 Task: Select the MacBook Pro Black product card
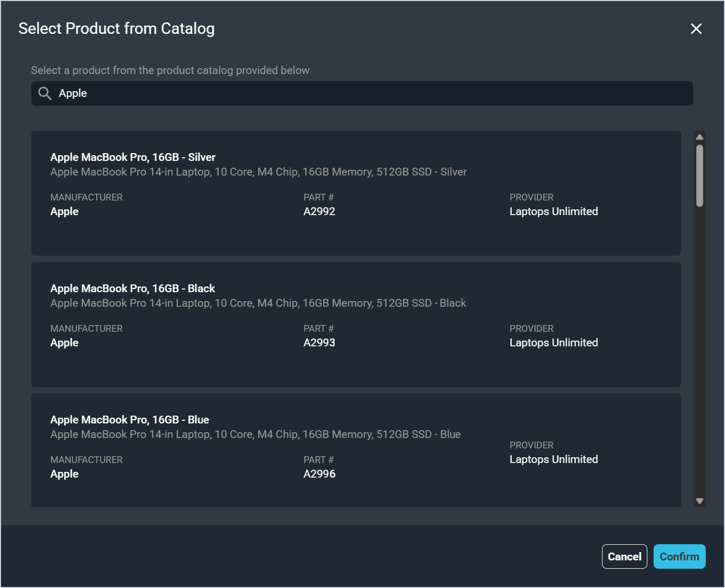356,366
